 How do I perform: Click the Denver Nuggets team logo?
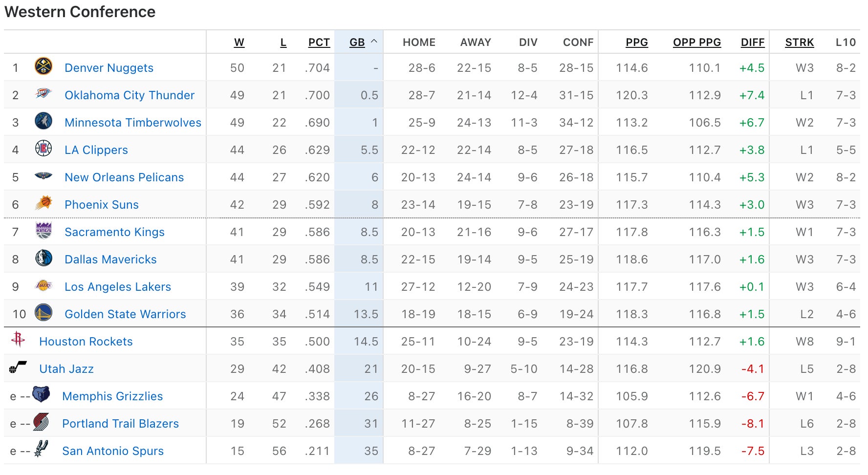[43, 66]
